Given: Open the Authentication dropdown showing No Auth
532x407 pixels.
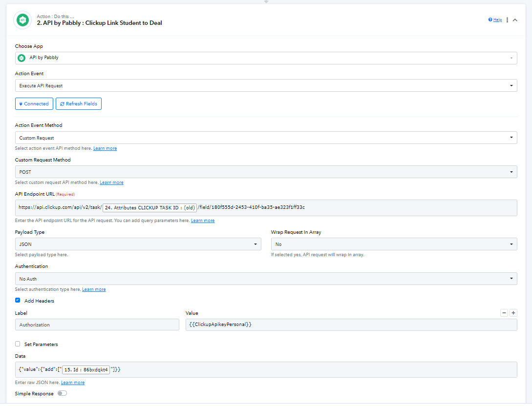Looking at the screenshot, I should point(266,279).
